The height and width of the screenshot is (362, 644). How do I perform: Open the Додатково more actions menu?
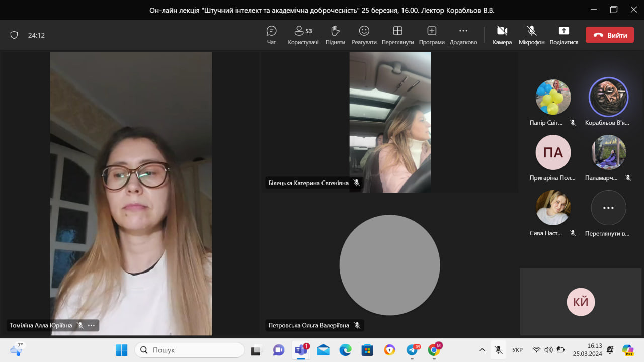463,35
